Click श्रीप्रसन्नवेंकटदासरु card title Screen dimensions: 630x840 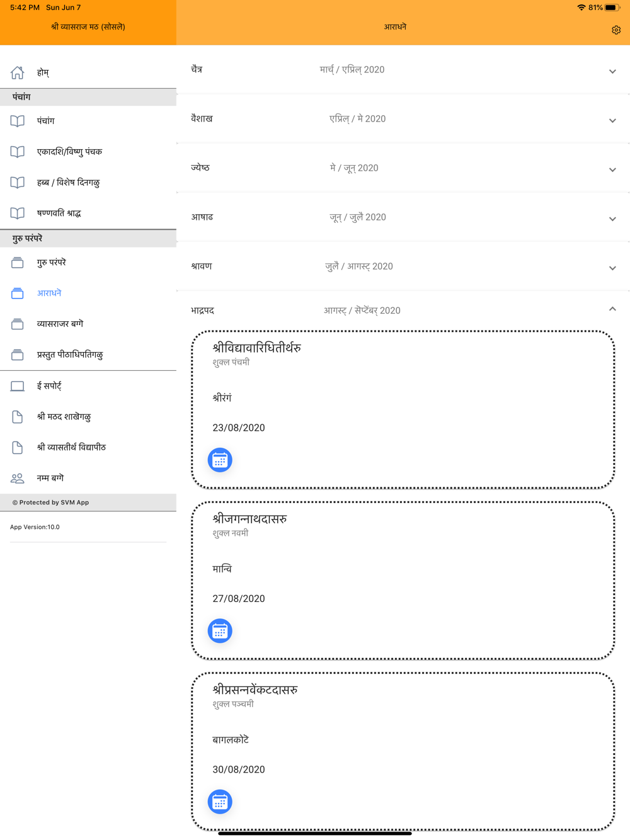(255, 690)
